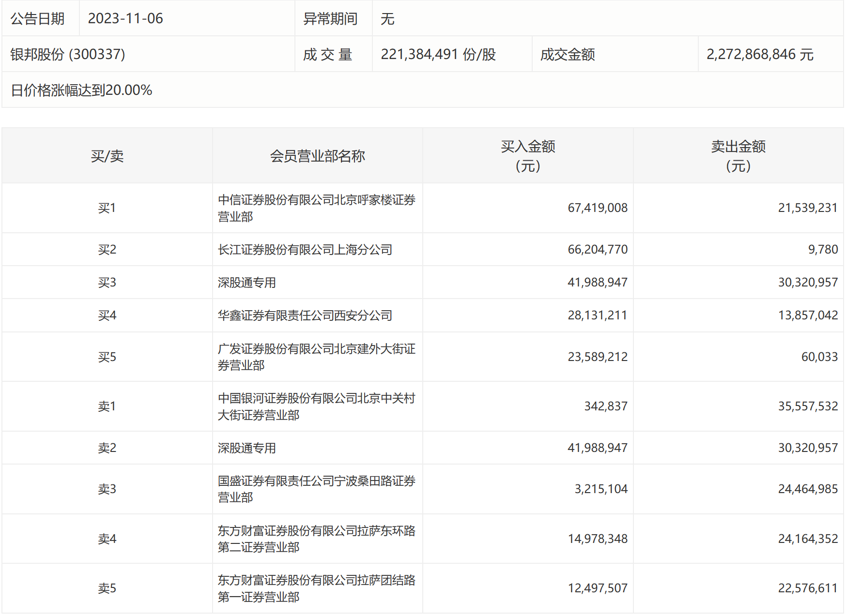Select 深股通专用 in the 买3 row
846x616 pixels.
[247, 282]
